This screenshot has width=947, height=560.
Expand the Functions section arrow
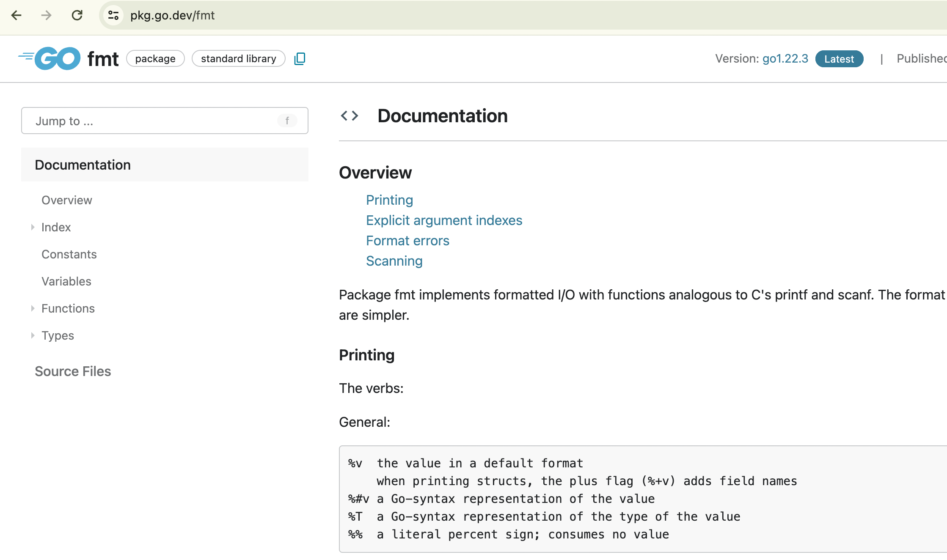[33, 309]
